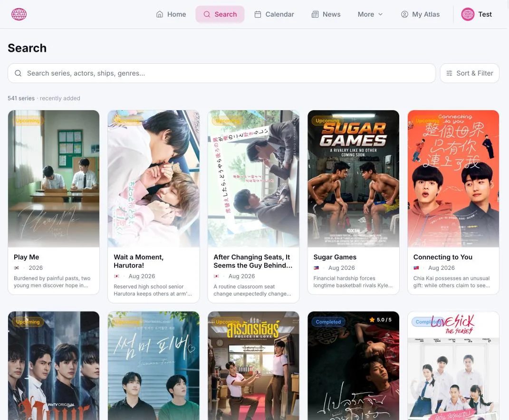Open the After Changing Seats poster
This screenshot has width=509, height=420.
click(x=253, y=179)
